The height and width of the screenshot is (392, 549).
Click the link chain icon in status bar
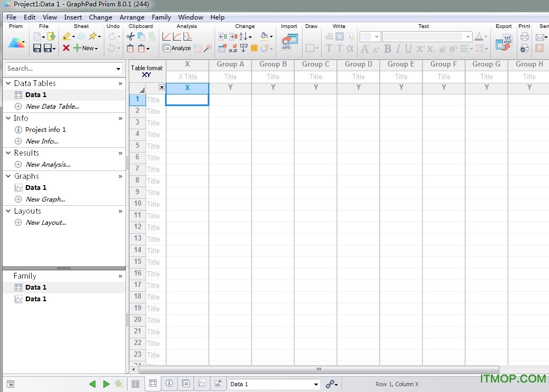[x=330, y=384]
